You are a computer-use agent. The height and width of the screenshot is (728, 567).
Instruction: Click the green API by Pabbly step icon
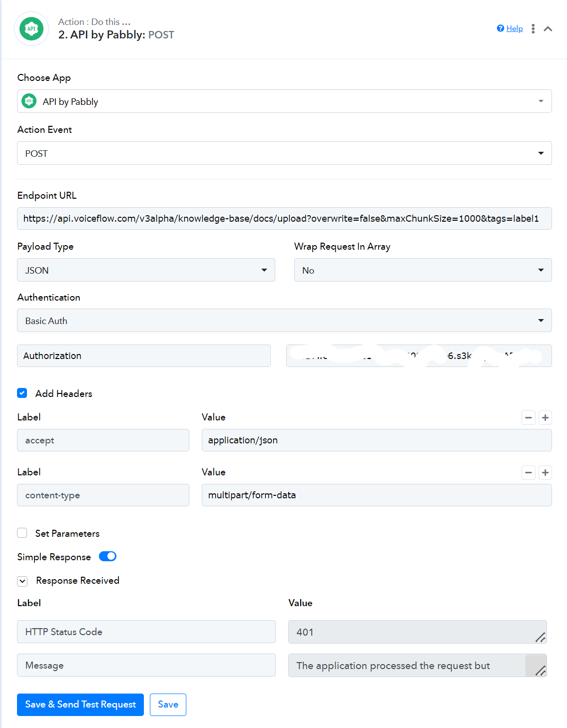click(x=31, y=28)
